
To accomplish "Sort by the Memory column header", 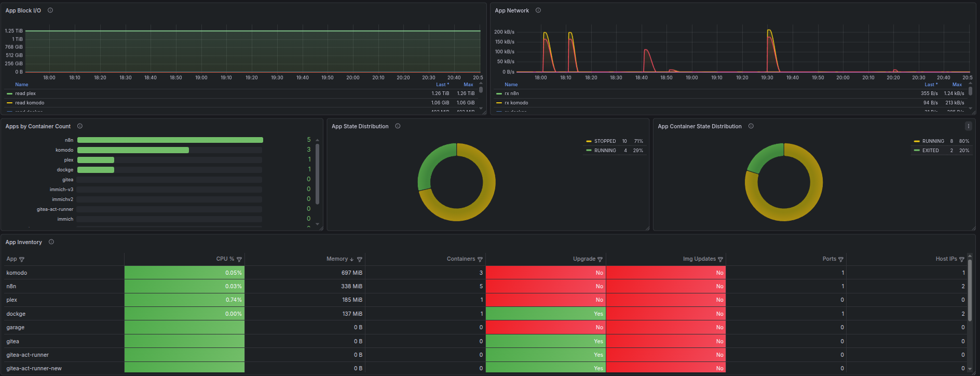I will tap(337, 259).
